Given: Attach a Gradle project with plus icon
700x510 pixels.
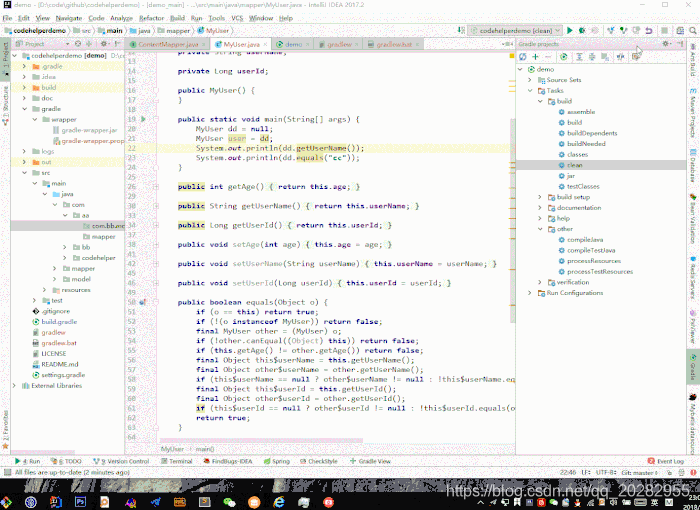Looking at the screenshot, I should click(x=535, y=57).
